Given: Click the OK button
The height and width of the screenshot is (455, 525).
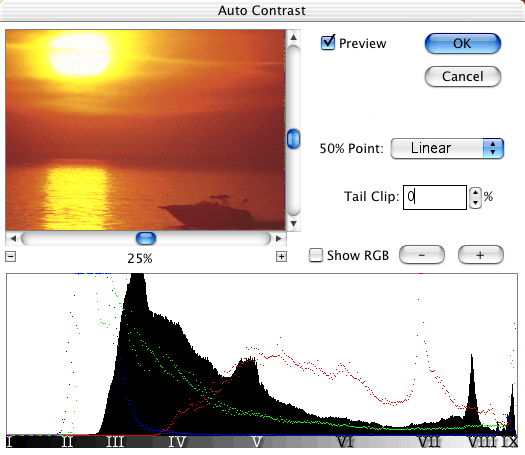Looking at the screenshot, I should click(463, 44).
